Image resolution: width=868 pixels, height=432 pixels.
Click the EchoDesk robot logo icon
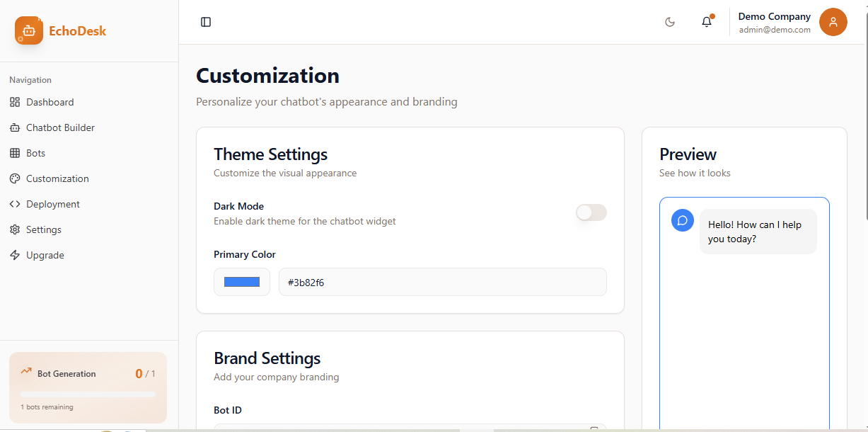click(29, 30)
